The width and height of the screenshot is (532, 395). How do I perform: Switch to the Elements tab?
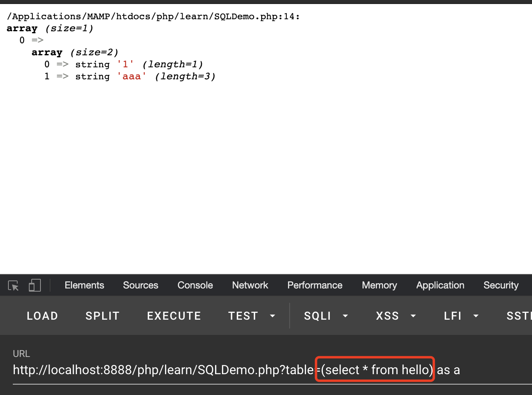(84, 285)
